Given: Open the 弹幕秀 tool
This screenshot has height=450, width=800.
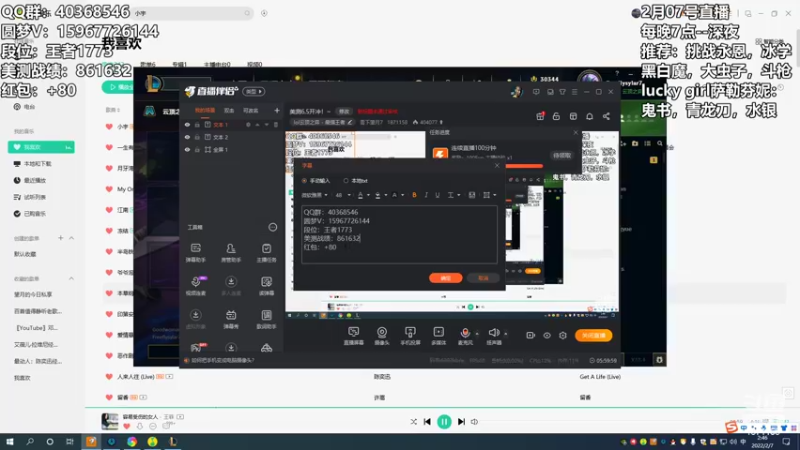Looking at the screenshot, I should click(231, 319).
